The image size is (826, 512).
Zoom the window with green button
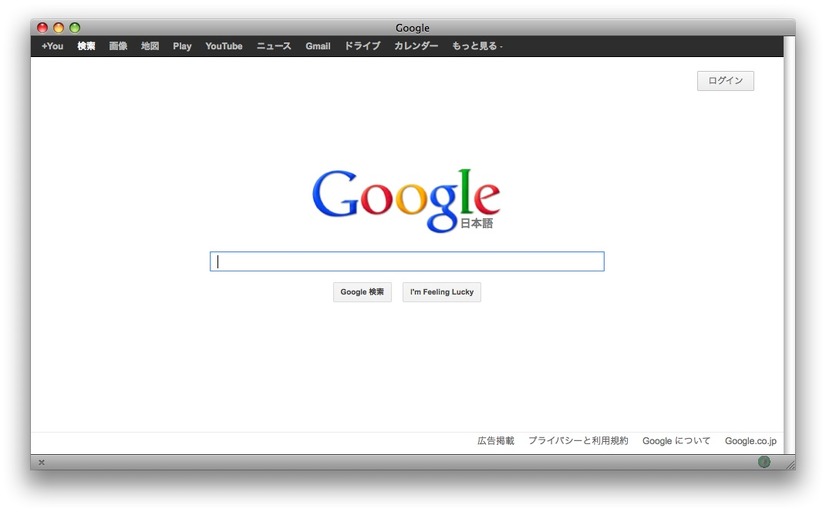pyautogui.click(x=75, y=27)
